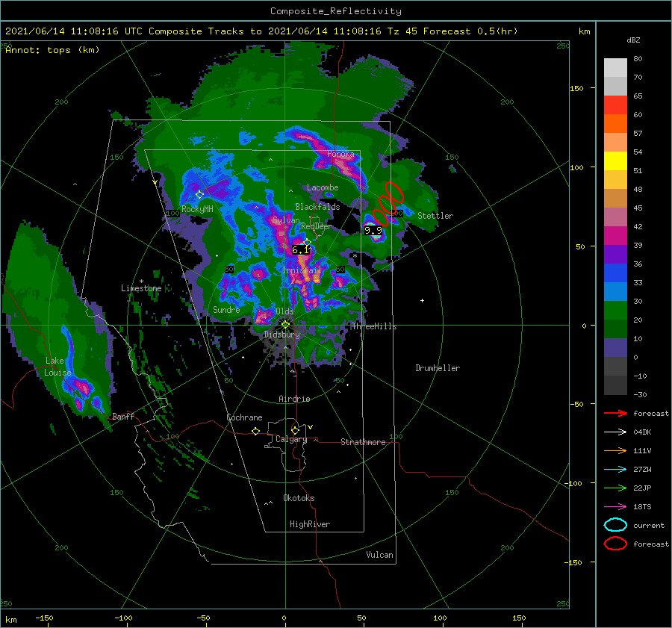
Task: Select the orange 111V arrow legend icon
Action: 615,450
